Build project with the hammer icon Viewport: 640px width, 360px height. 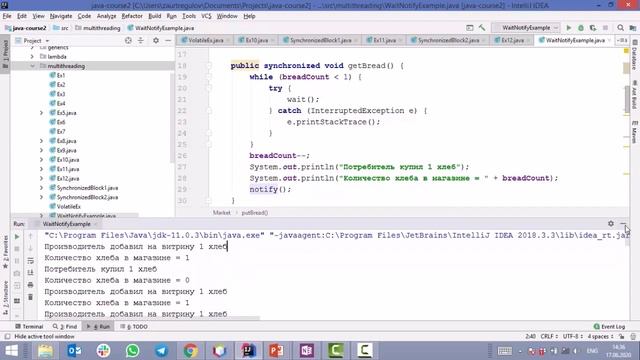click(482, 28)
